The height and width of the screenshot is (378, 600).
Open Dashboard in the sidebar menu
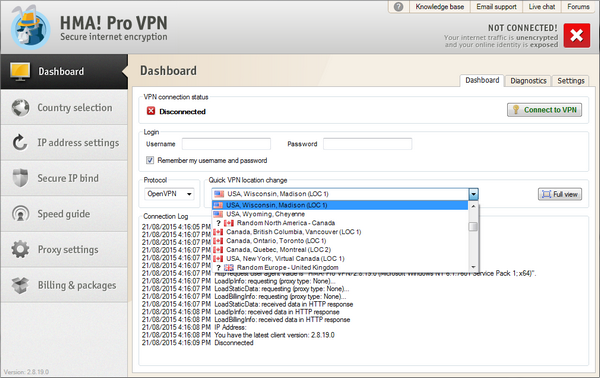tap(64, 72)
